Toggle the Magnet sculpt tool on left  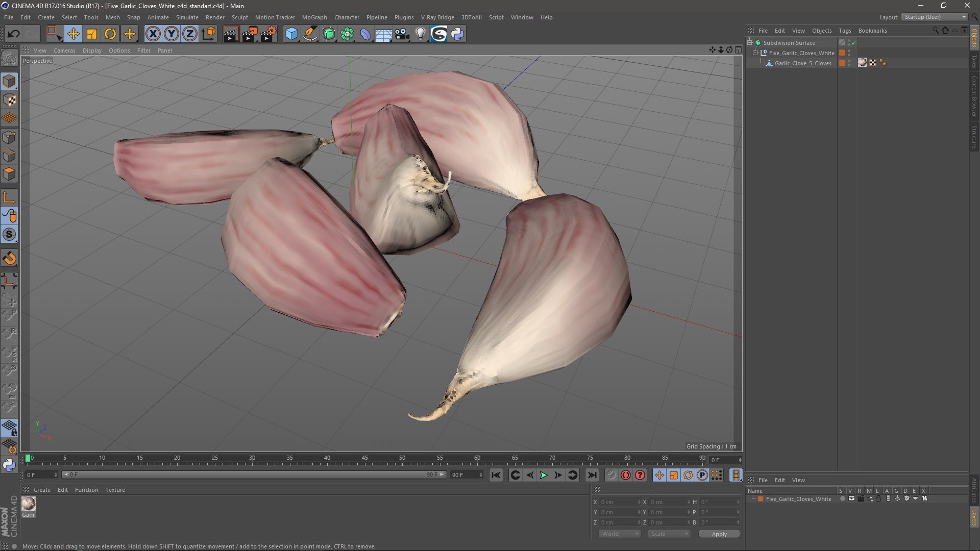coord(9,258)
